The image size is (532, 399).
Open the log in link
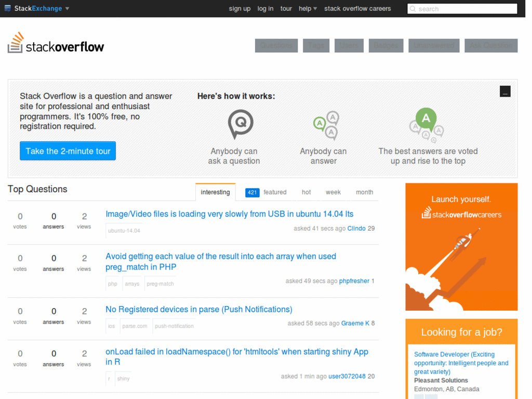point(265,8)
